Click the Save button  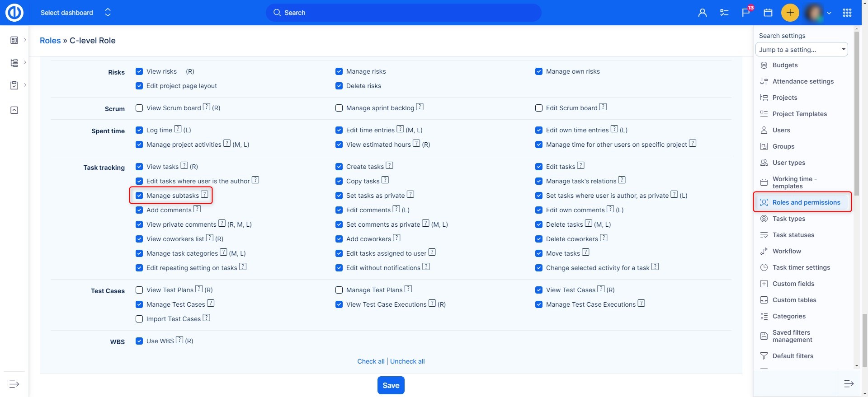(x=391, y=385)
